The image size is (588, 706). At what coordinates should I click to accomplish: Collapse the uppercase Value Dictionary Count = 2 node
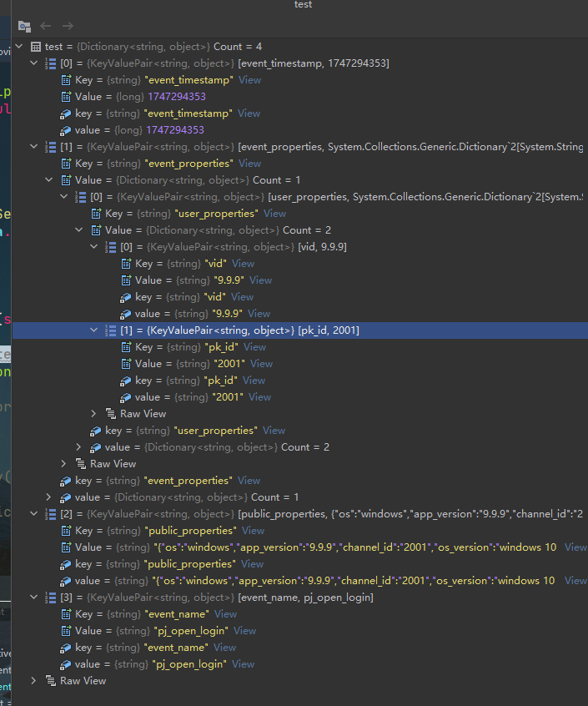(x=78, y=230)
